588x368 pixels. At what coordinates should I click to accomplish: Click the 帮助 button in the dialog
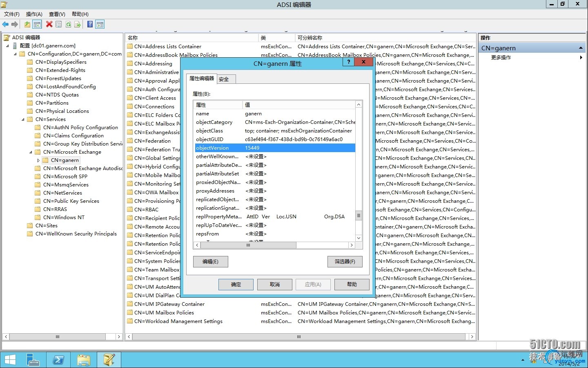click(x=352, y=285)
